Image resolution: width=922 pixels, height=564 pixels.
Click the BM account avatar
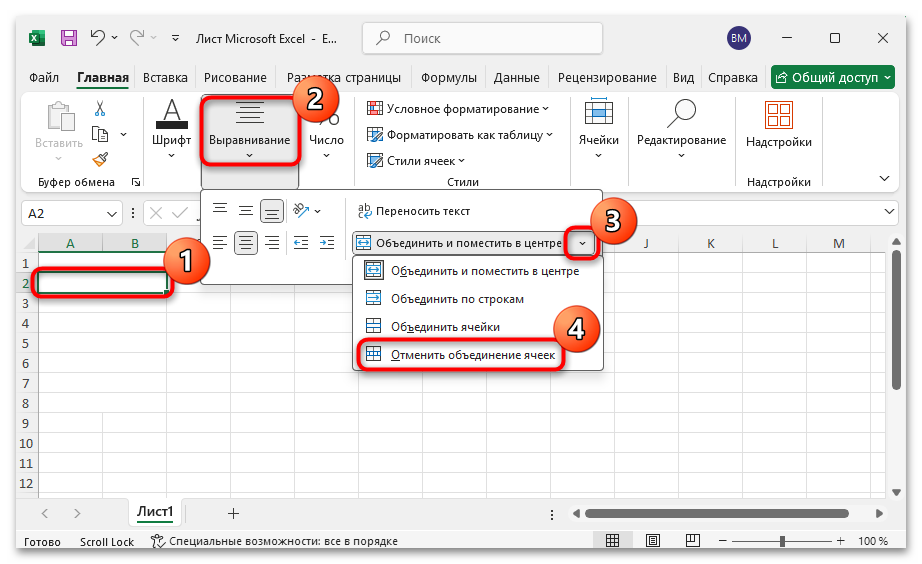[739, 38]
